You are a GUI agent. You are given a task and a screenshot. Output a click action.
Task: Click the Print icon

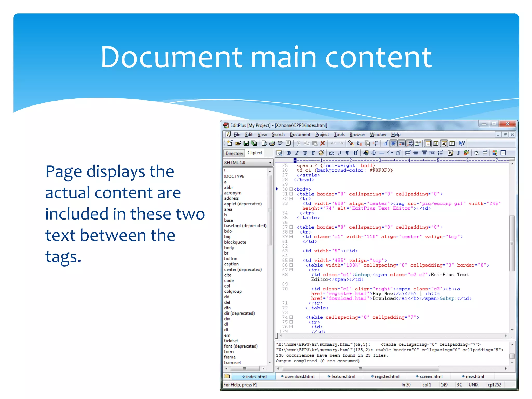[x=272, y=143]
